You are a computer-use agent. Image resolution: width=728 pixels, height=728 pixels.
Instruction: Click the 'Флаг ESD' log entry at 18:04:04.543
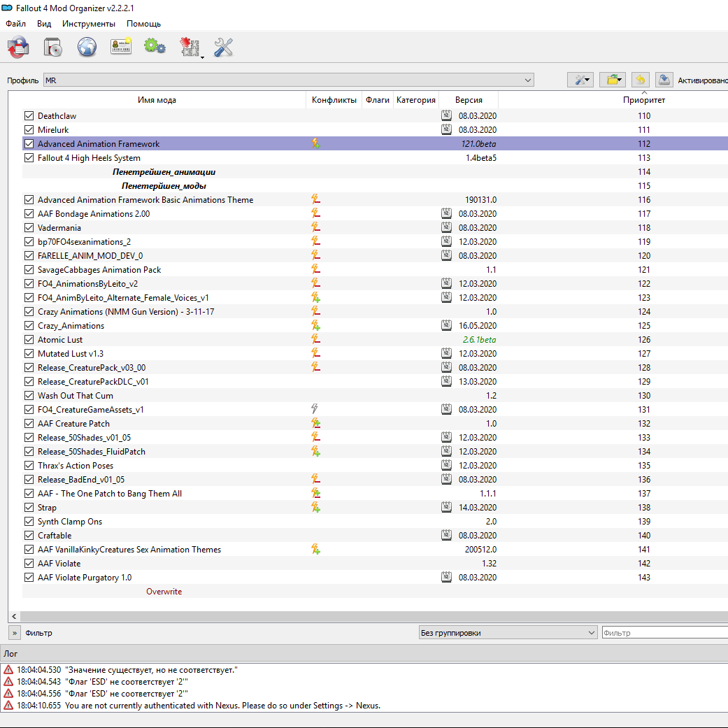(102, 682)
